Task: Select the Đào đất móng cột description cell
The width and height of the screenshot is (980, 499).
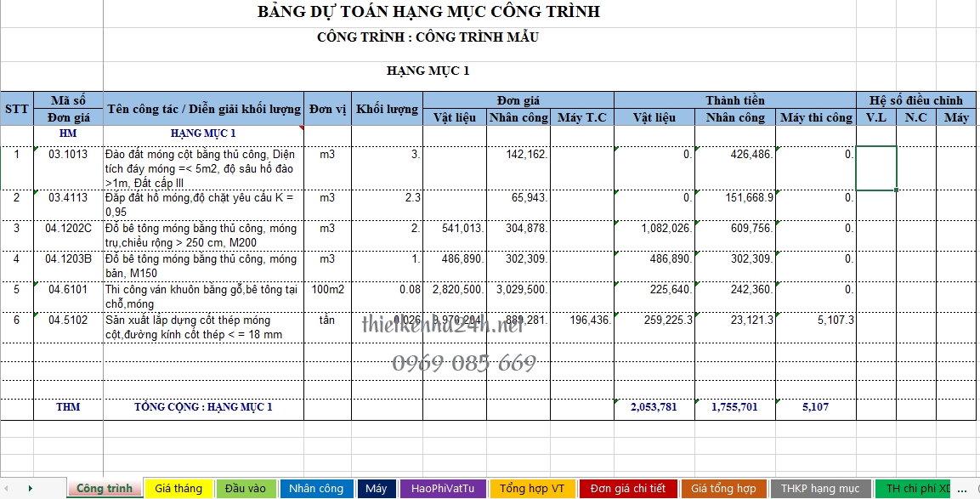Action: point(204,168)
